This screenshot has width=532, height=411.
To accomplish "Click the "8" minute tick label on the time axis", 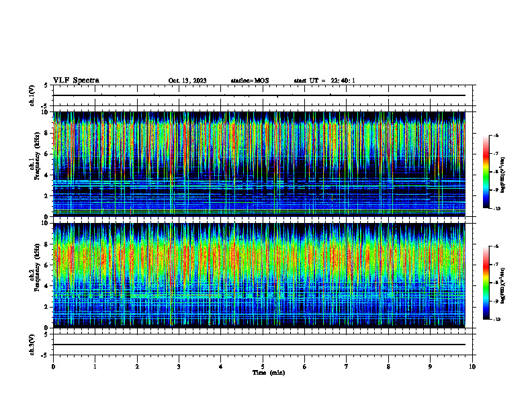I will [388, 367].
